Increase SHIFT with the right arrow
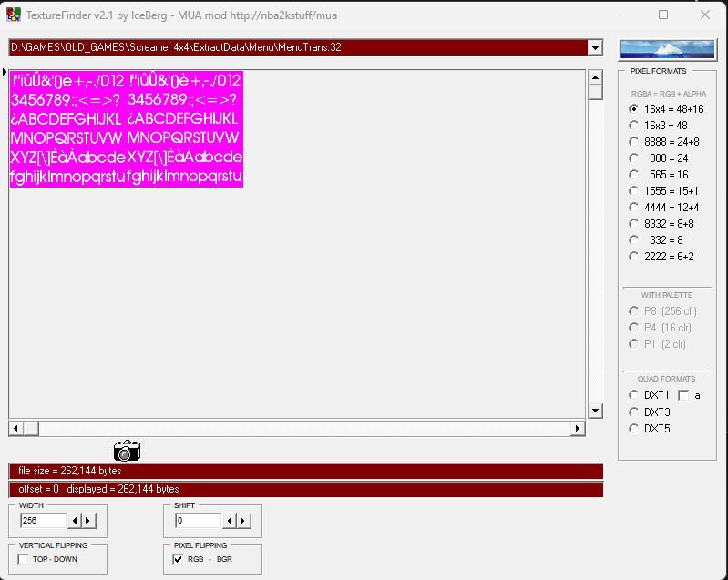The image size is (728, 580). tap(244, 521)
